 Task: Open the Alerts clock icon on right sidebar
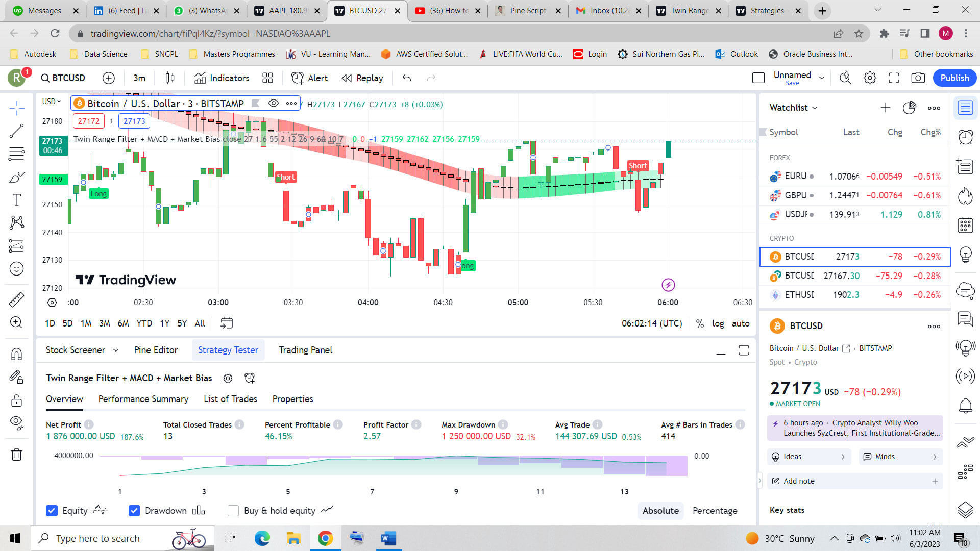(x=965, y=137)
